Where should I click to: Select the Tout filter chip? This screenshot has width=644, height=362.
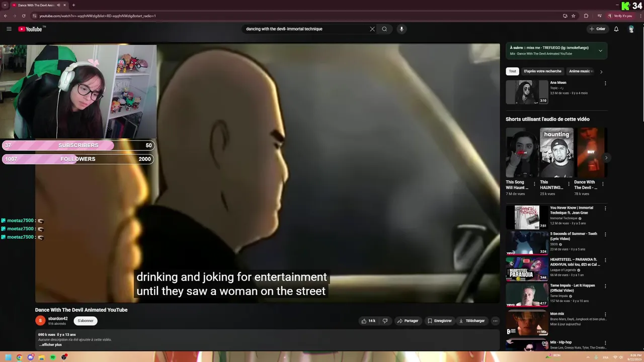click(x=512, y=71)
